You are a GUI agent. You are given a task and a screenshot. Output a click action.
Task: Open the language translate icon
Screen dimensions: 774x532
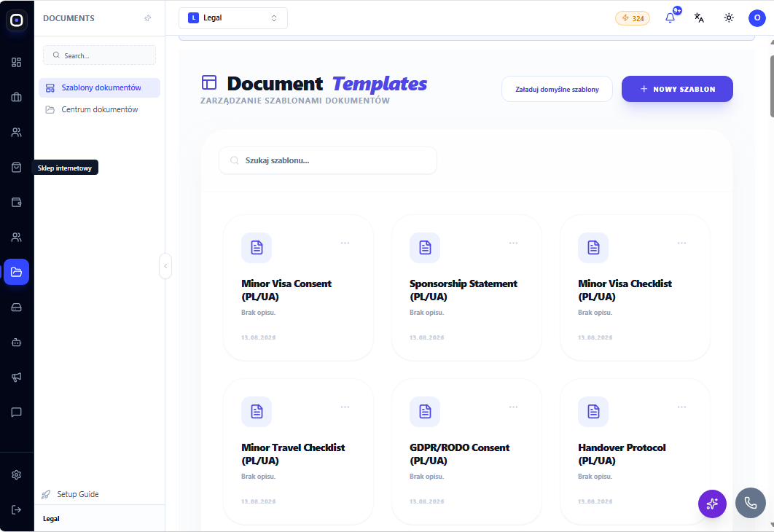699,17
